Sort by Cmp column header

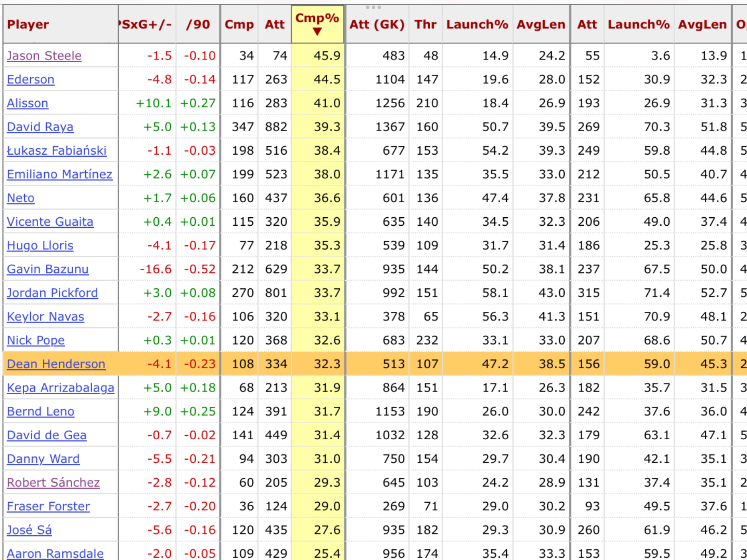click(x=239, y=24)
